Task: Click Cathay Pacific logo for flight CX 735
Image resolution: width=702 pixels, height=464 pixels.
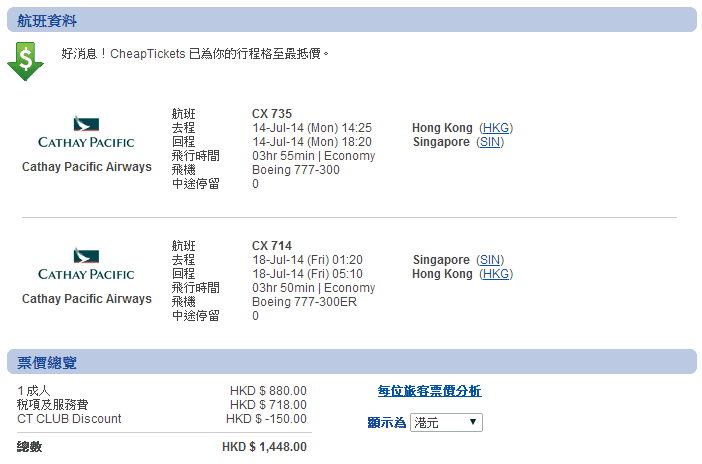Action: 86,133
